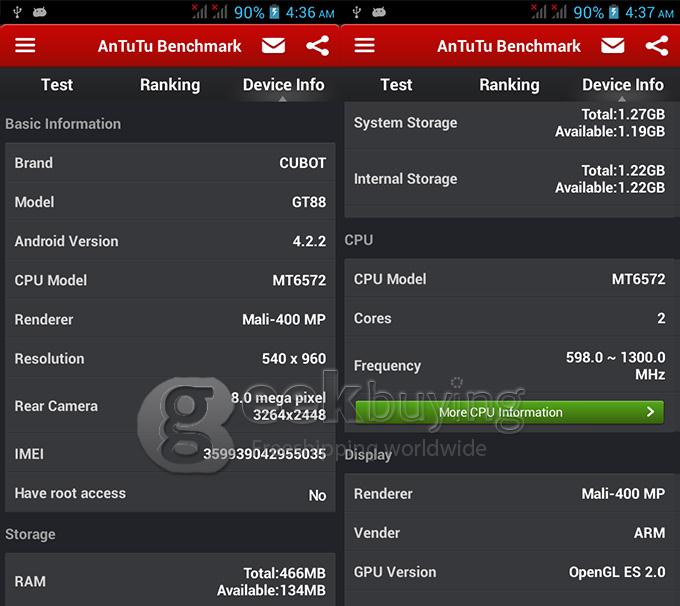680x606 pixels.
Task: Select Device Info tab in left screen
Action: tap(284, 85)
